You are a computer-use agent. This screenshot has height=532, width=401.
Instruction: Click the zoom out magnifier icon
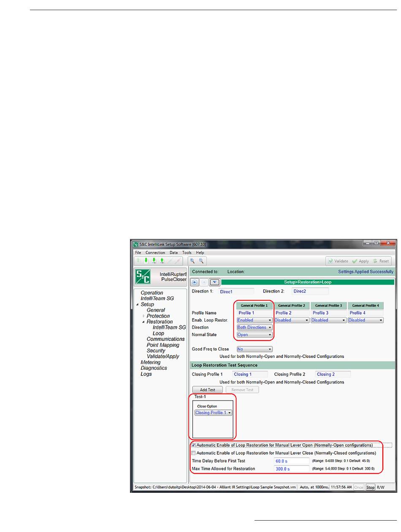201,261
